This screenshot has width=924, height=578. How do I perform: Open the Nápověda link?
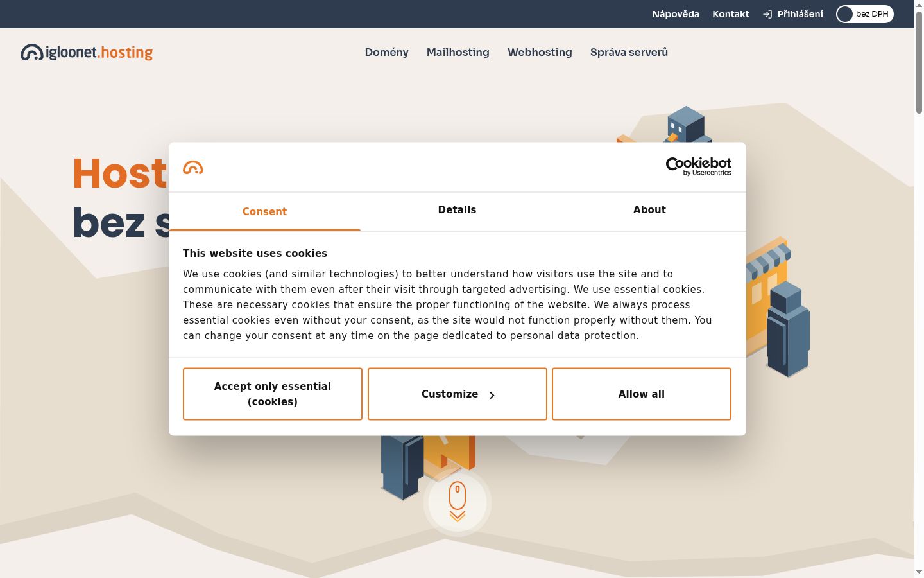coord(676,14)
